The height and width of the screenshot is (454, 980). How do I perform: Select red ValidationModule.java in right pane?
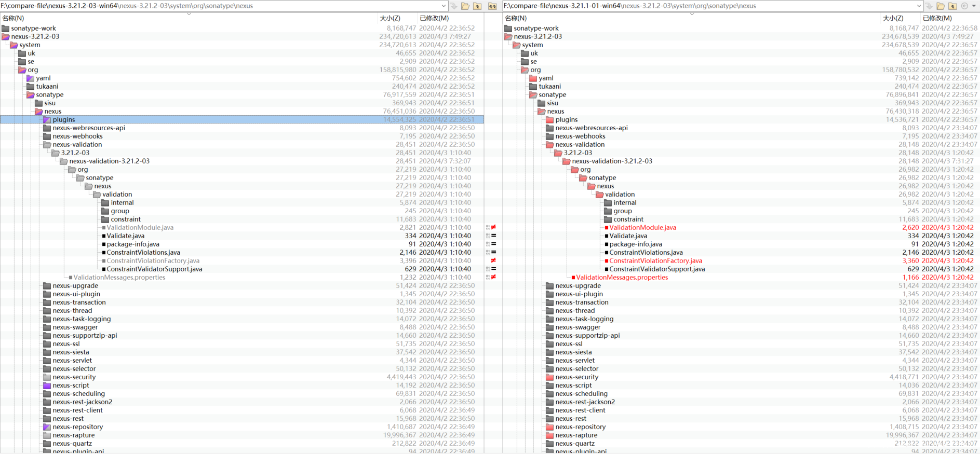coord(642,227)
